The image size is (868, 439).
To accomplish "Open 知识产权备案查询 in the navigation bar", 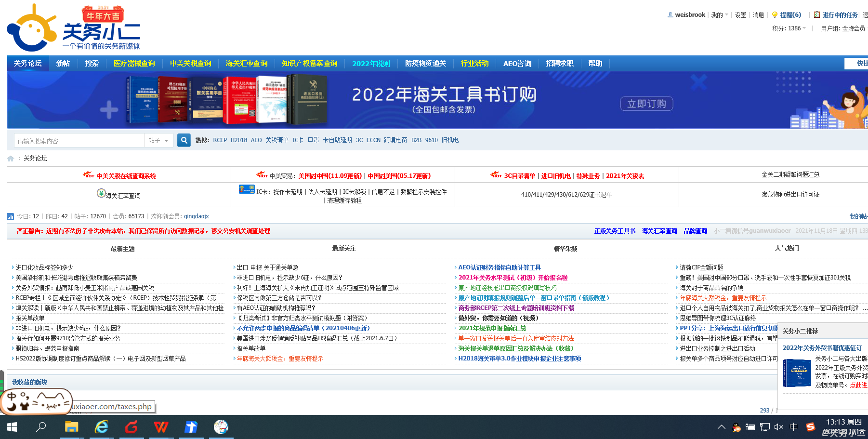I will pos(310,64).
